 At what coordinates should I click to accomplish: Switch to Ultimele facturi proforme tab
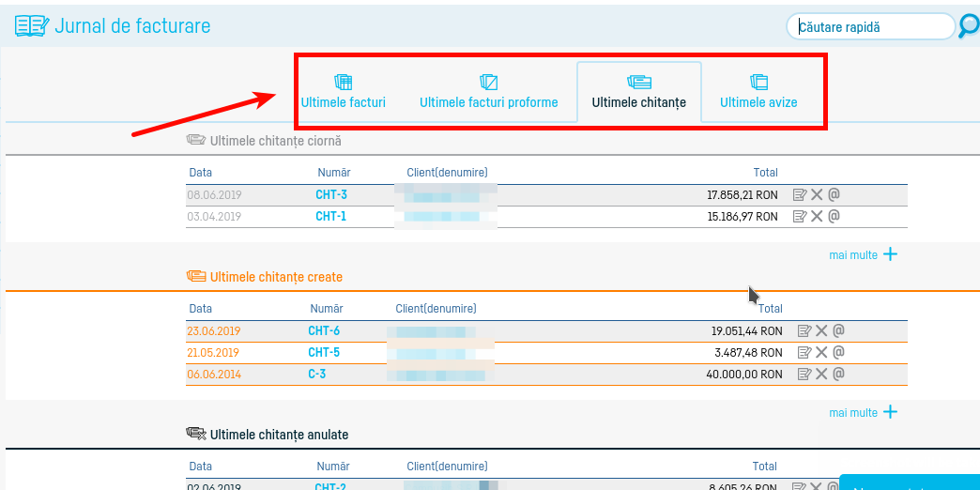coord(488,92)
